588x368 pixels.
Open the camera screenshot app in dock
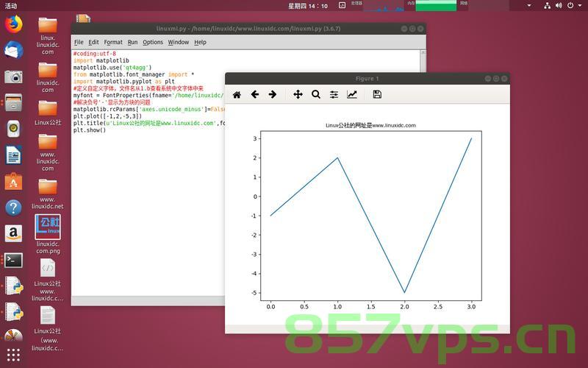coord(13,77)
